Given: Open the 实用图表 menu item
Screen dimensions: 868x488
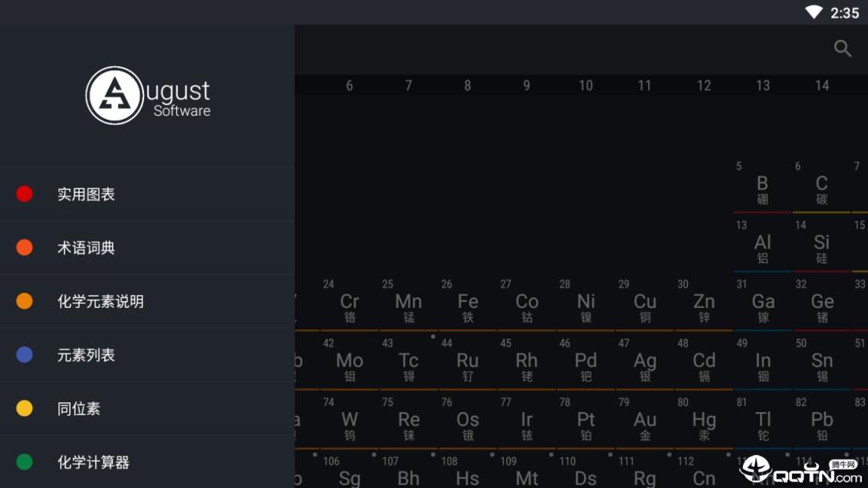Looking at the screenshot, I should [86, 195].
